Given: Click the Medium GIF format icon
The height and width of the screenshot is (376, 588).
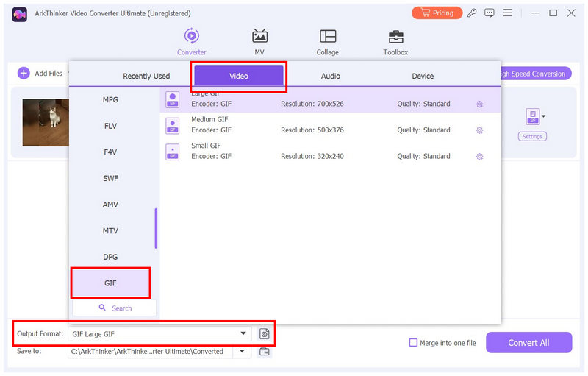Looking at the screenshot, I should tap(173, 126).
